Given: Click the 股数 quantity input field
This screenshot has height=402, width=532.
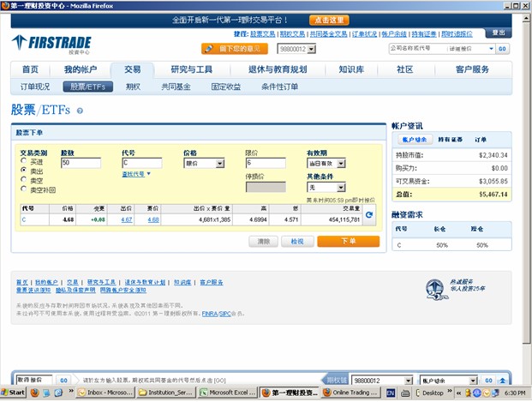Looking at the screenshot, I should coord(81,163).
